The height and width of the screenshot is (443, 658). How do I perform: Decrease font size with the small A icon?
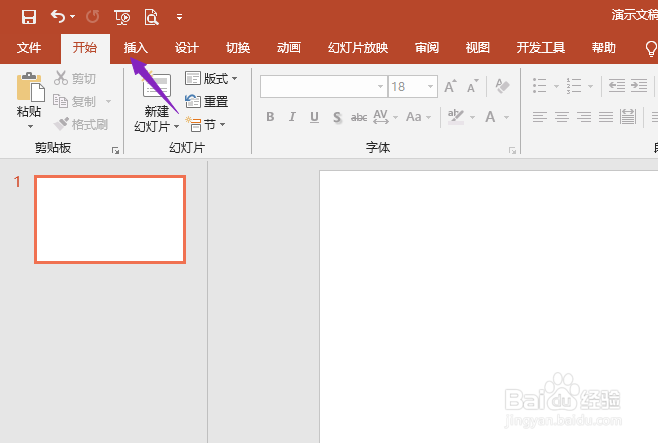[473, 86]
